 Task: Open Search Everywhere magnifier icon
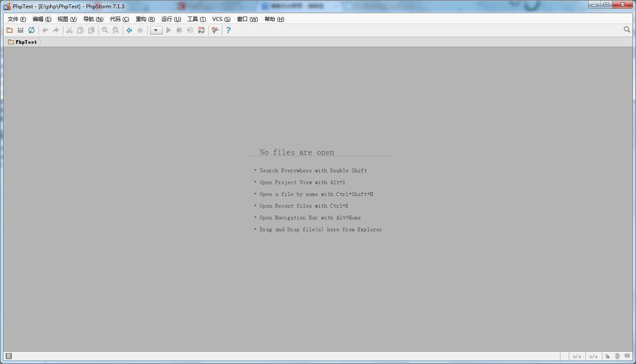coord(627,30)
